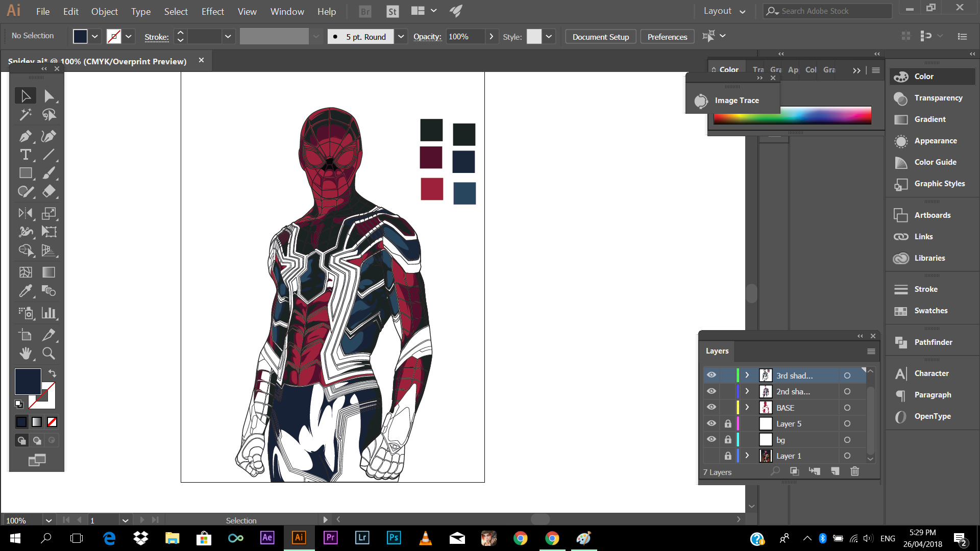The height and width of the screenshot is (551, 980).
Task: Select the Hand tool
Action: pyautogui.click(x=26, y=353)
